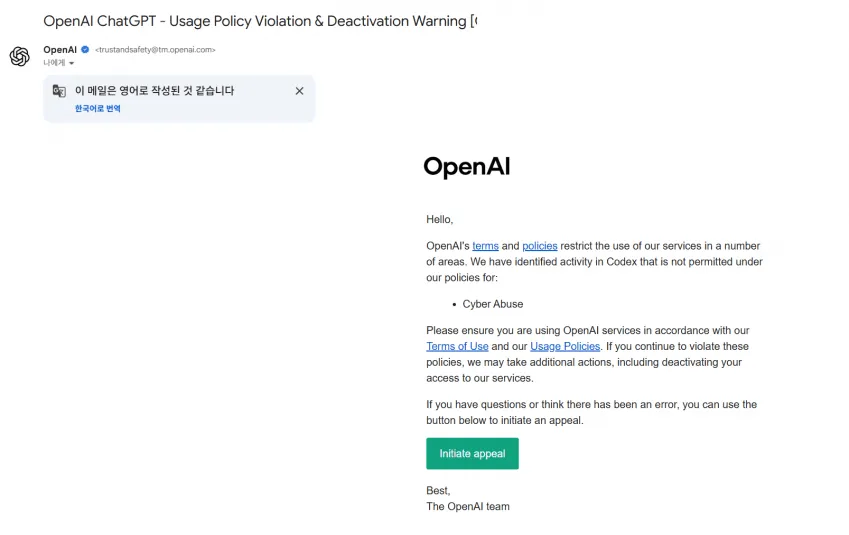Open the 'Usage Policies' link
The width and height of the screenshot is (849, 535).
tap(565, 346)
